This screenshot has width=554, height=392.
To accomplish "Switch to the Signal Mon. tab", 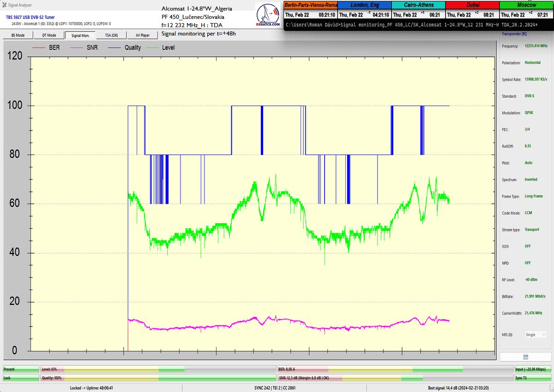I will tap(80, 35).
